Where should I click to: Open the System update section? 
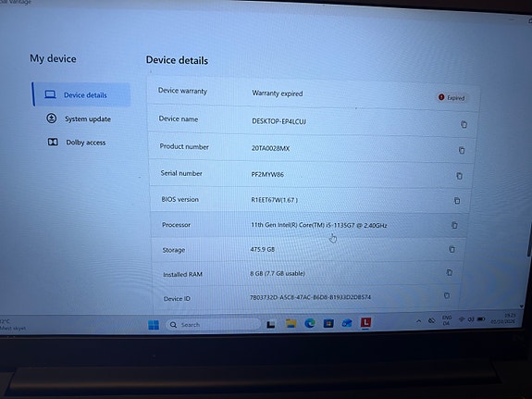point(79,118)
